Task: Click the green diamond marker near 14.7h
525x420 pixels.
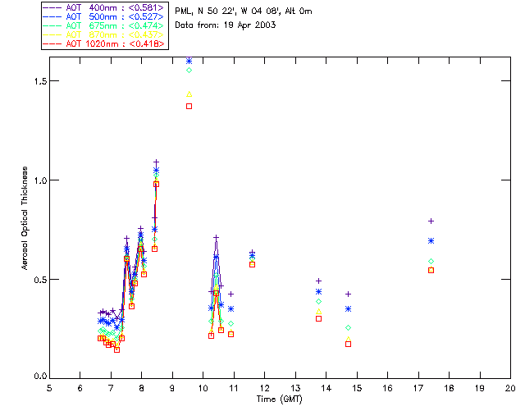Action: tap(348, 327)
